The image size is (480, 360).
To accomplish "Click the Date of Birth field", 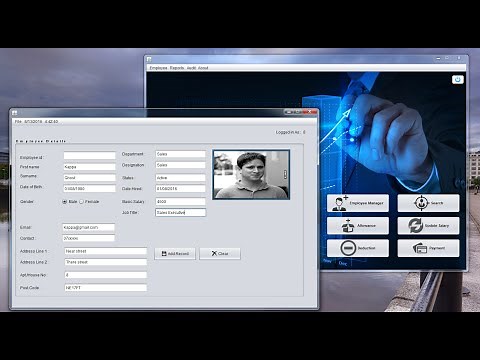I will [90, 189].
